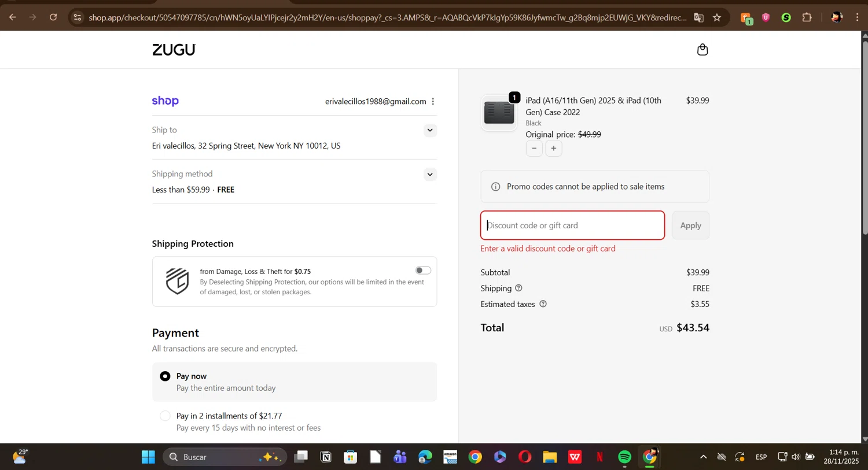
Task: Click the Apply discount button
Action: (x=690, y=225)
